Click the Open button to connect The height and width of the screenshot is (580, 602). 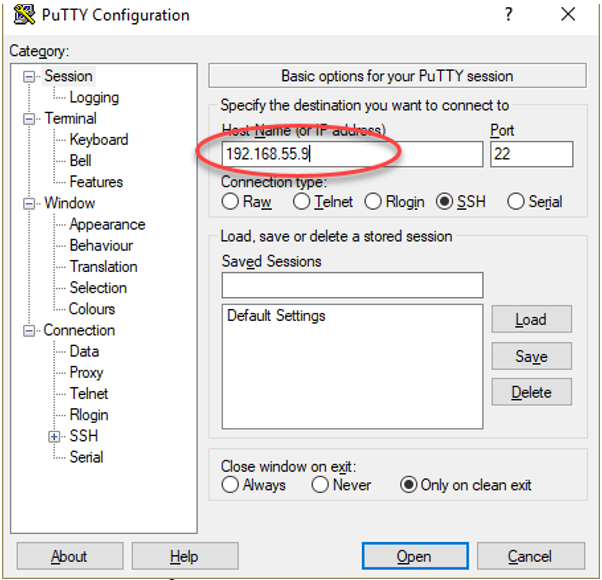coord(413,556)
